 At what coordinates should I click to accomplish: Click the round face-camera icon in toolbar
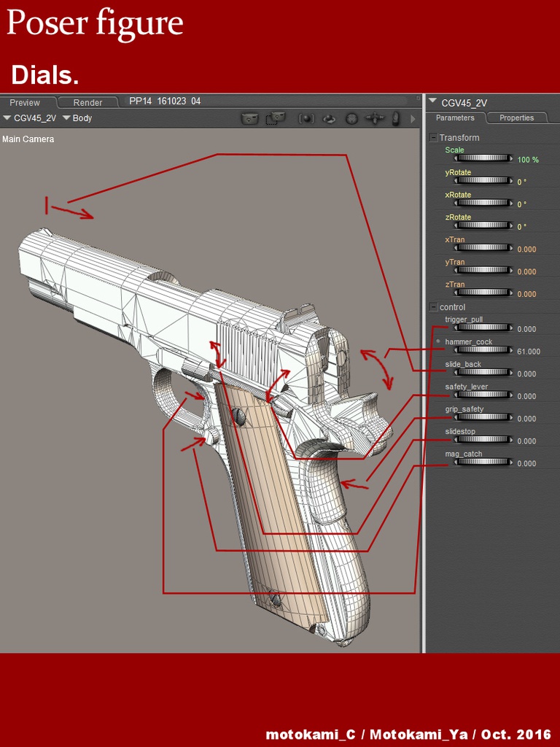(351, 119)
